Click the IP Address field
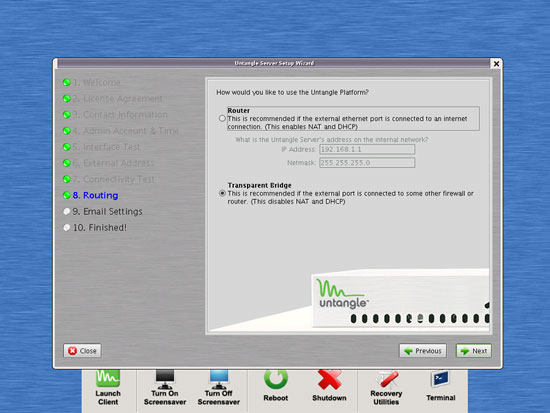 (367, 149)
